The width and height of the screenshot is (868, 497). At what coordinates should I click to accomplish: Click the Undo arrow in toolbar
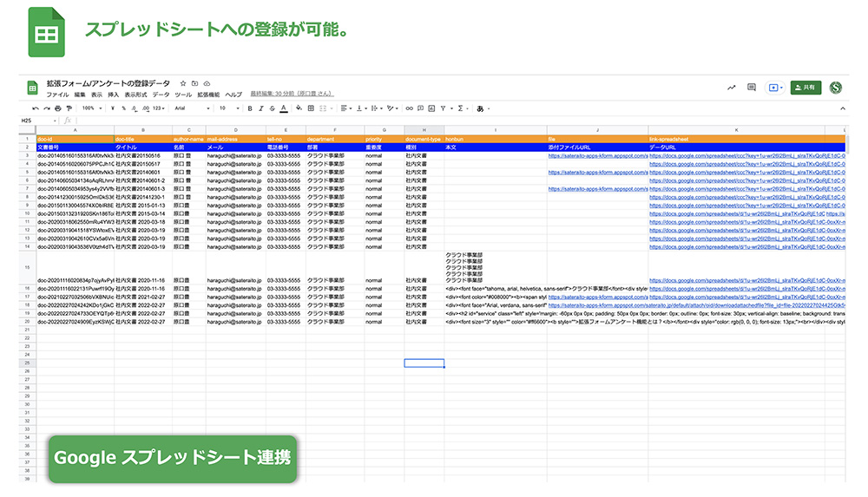tap(36, 108)
